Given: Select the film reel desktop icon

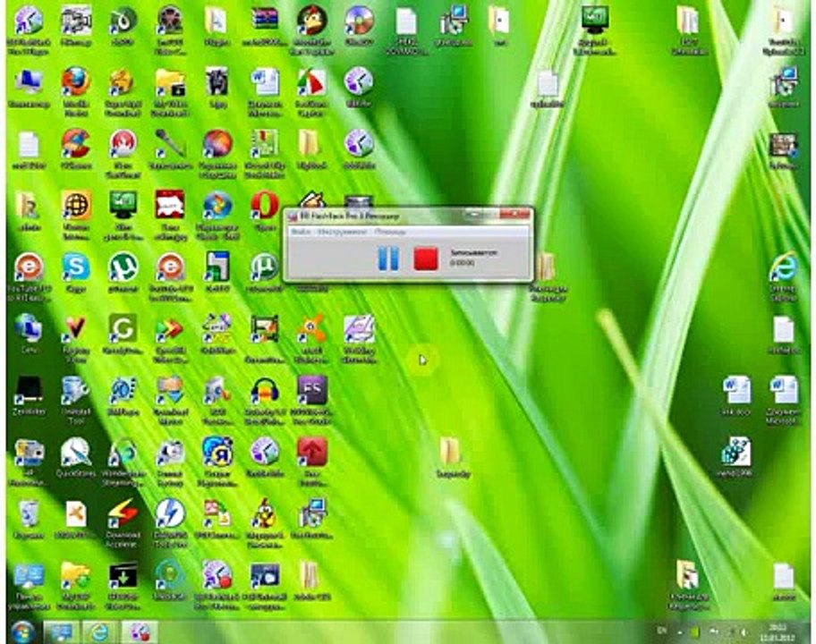Looking at the screenshot, I should click(x=170, y=30).
